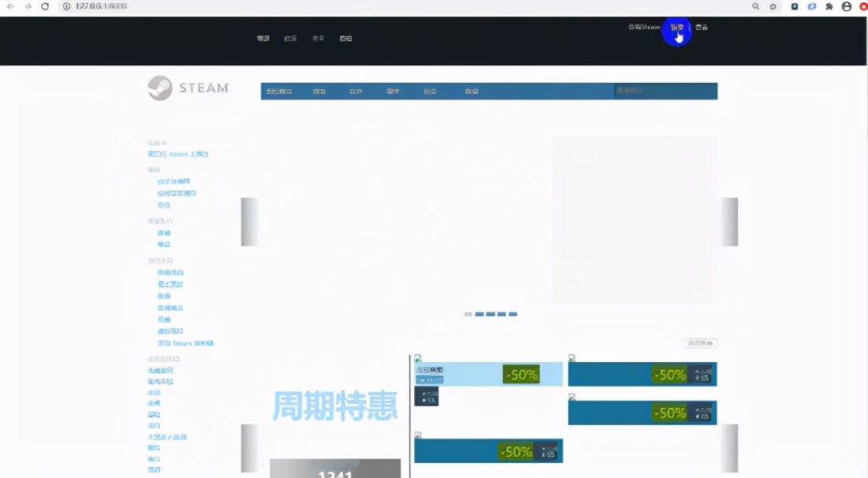Open the first tab in the blue store bar

tap(279, 91)
